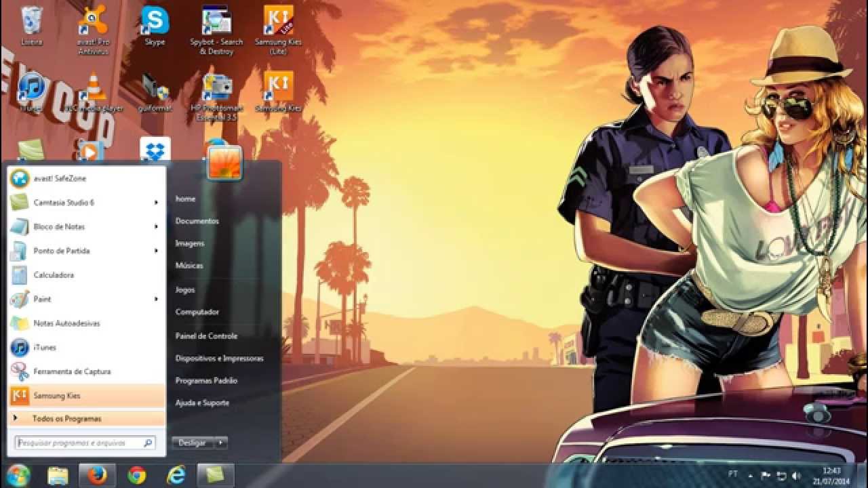Expand the Paint jump list arrow
Viewport: 868px width, 488px height.
156,299
